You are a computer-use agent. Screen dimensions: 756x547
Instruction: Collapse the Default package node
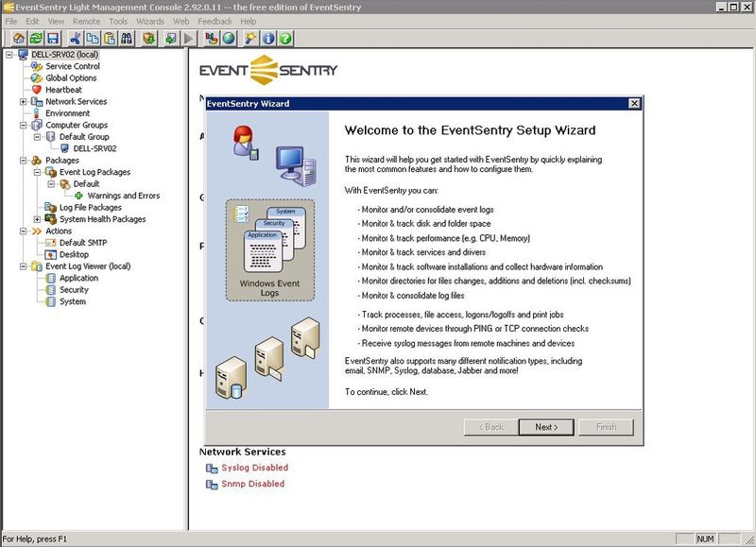(x=51, y=184)
